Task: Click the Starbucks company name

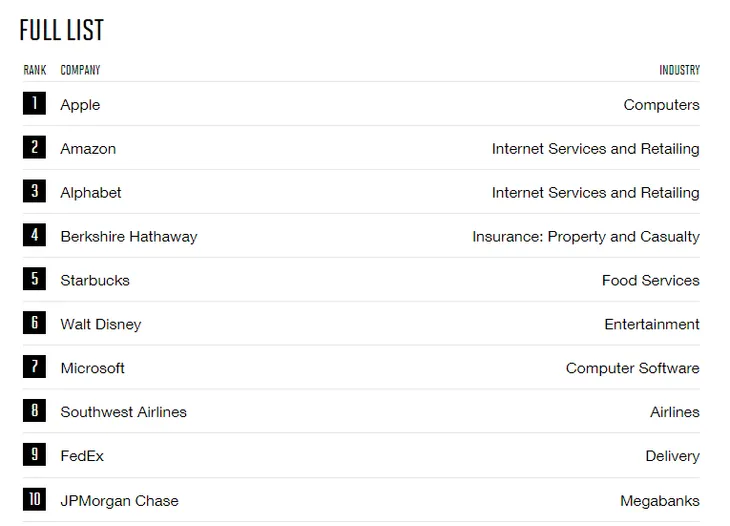Action: (x=95, y=281)
